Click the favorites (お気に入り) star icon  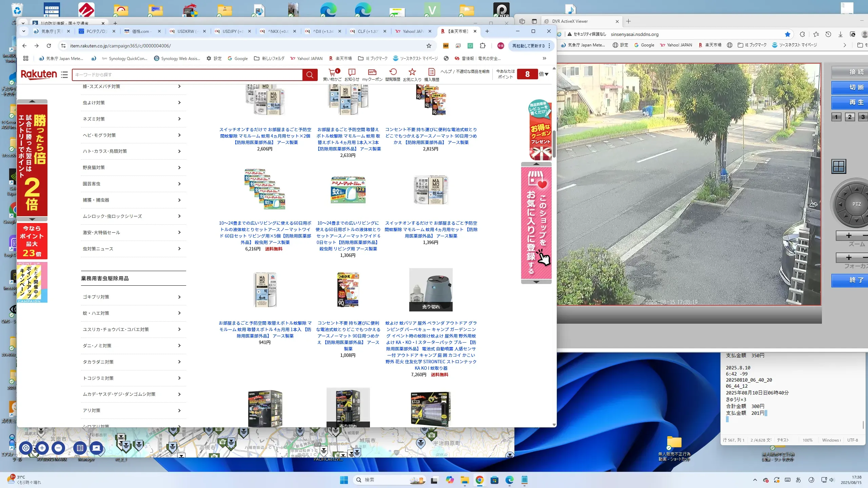click(x=412, y=72)
